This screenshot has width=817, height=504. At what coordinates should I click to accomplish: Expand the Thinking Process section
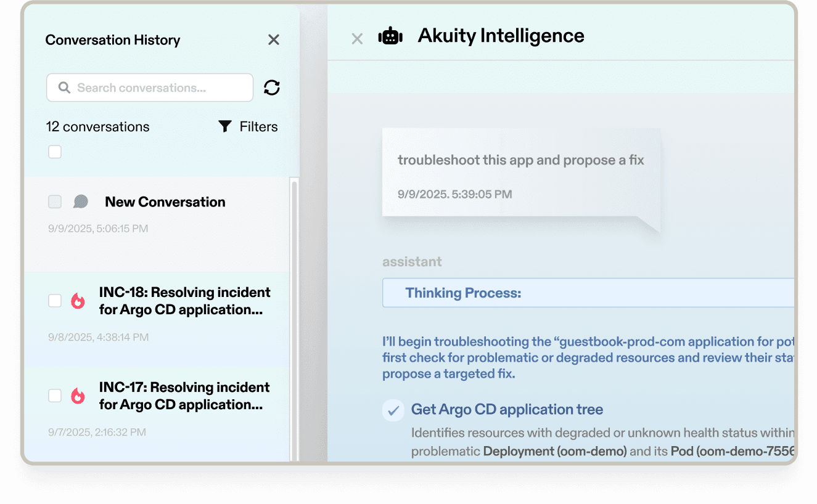point(463,293)
